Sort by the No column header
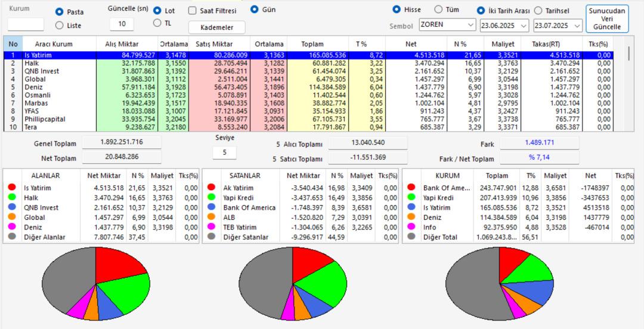This screenshot has width=644, height=329. (13, 44)
